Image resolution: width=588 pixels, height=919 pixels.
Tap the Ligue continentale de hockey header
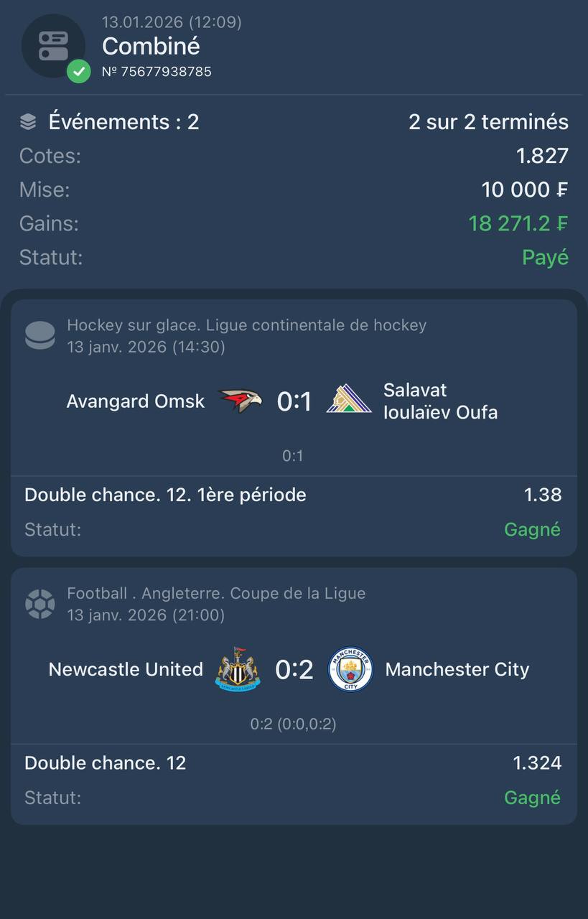(x=246, y=325)
